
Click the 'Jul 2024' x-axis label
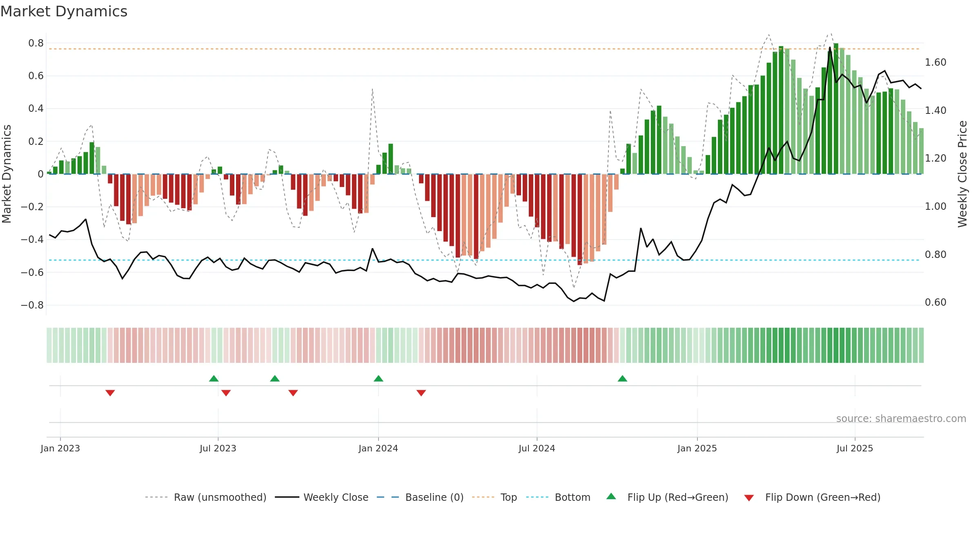click(537, 448)
